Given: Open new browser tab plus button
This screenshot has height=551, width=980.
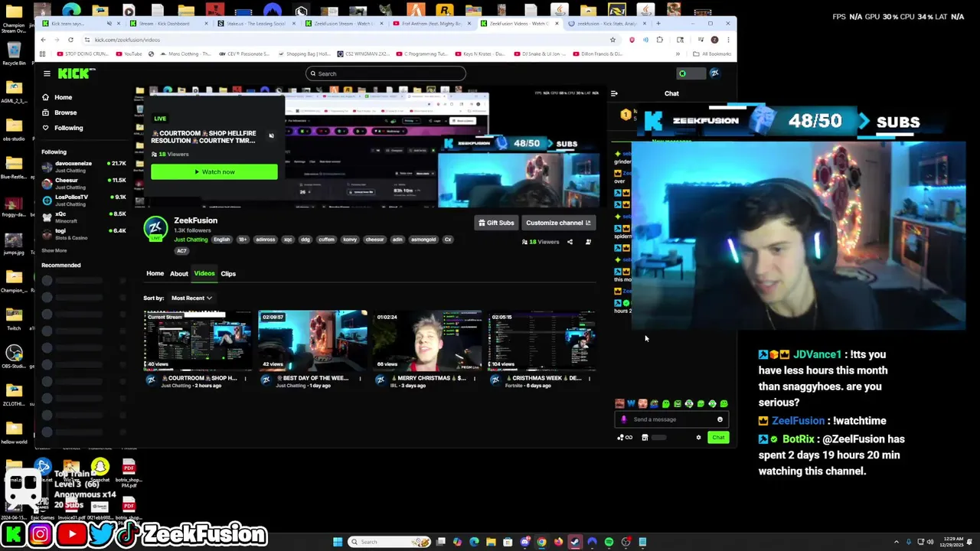Looking at the screenshot, I should pyautogui.click(x=658, y=24).
